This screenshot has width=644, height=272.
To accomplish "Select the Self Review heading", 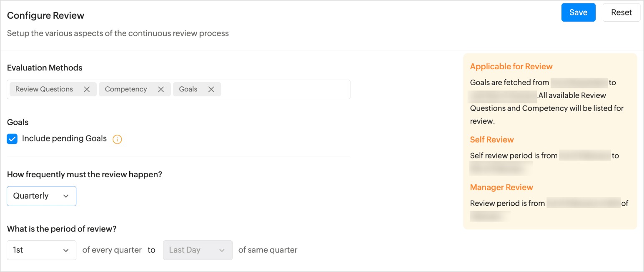I will click(492, 140).
